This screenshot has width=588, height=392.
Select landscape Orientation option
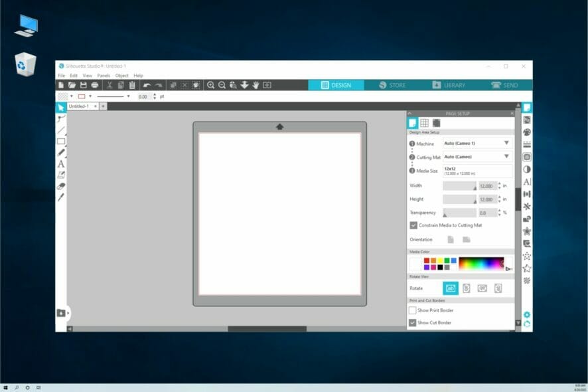(466, 240)
